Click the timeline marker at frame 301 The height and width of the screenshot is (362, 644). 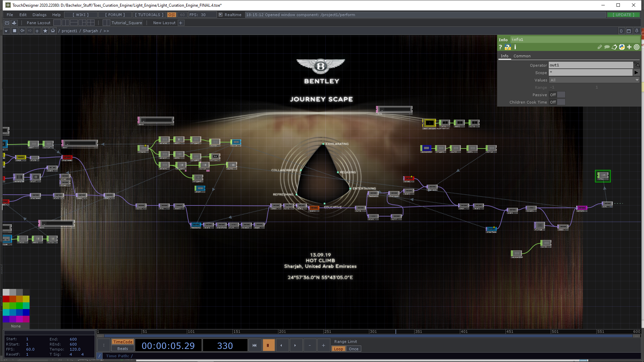click(x=373, y=331)
